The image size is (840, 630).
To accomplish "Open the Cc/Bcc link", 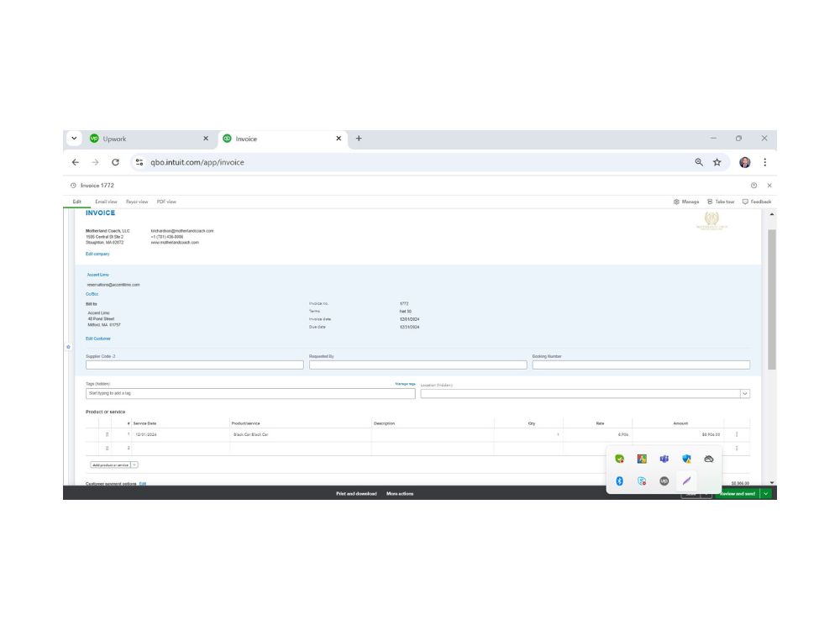I will [x=92, y=294].
